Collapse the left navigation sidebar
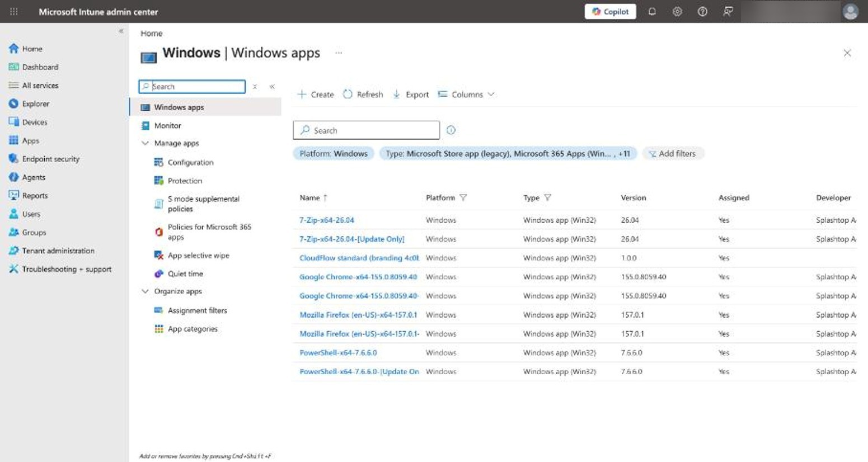This screenshot has height=462, width=868. point(121,31)
